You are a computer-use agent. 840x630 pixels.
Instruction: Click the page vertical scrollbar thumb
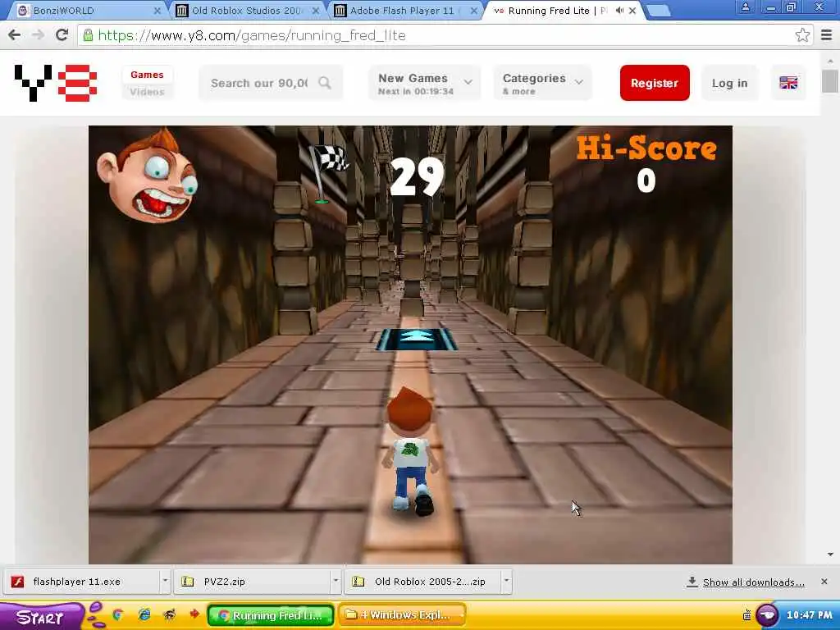830,81
